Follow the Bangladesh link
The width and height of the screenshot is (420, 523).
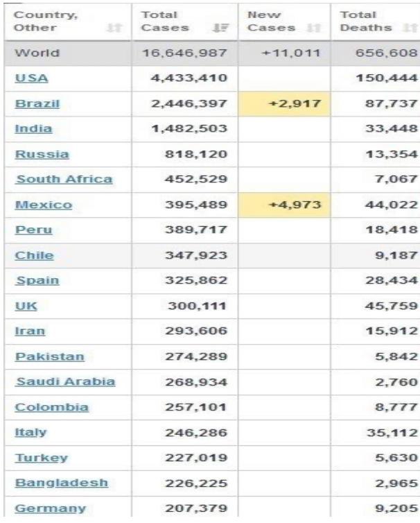62,483
